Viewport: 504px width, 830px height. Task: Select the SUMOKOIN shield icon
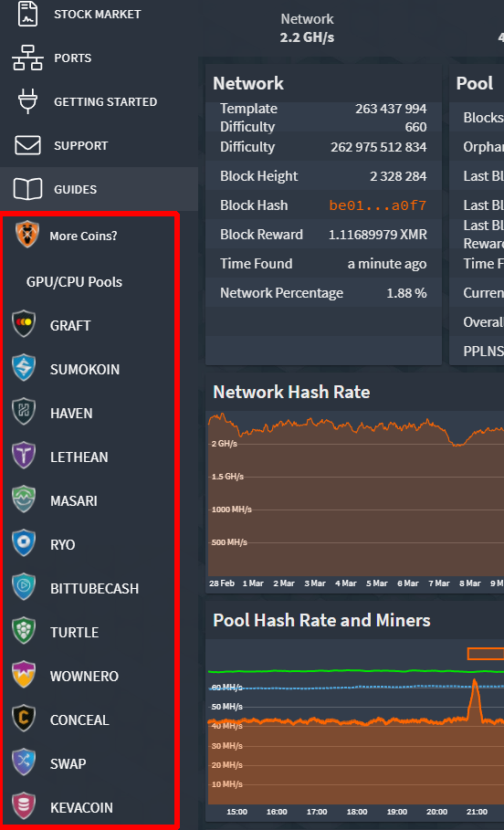pos(24,368)
